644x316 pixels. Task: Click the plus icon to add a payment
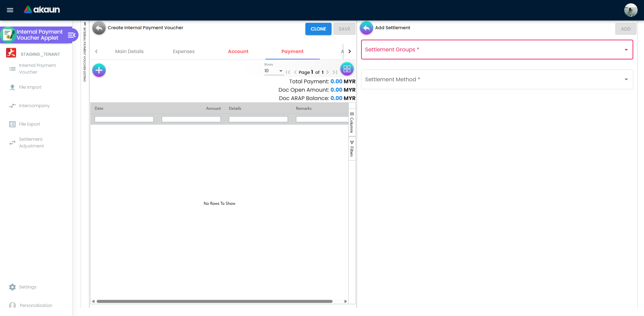(99, 70)
